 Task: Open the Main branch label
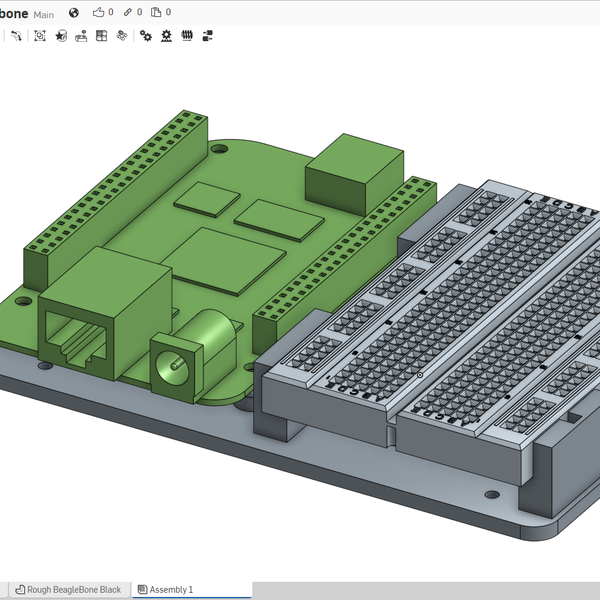coord(44,14)
